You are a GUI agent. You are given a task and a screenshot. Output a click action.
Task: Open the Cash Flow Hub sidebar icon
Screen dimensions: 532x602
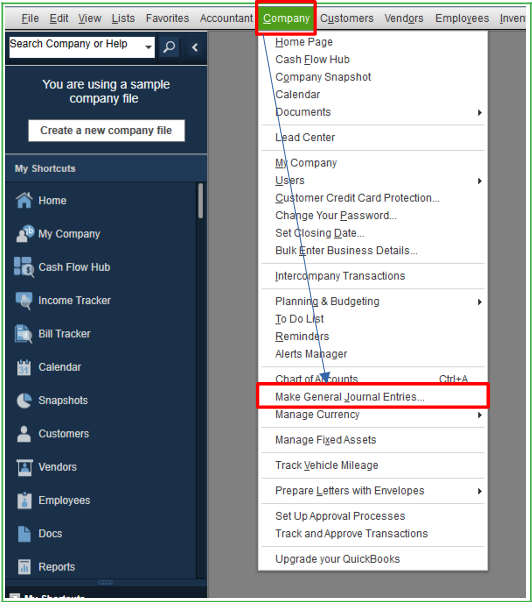(x=23, y=267)
